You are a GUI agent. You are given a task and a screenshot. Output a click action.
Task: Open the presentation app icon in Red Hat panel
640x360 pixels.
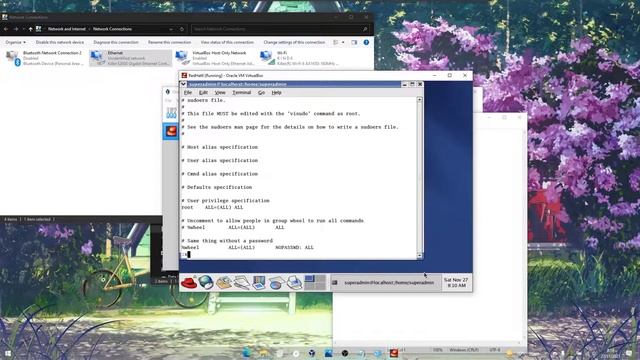pyautogui.click(x=259, y=282)
